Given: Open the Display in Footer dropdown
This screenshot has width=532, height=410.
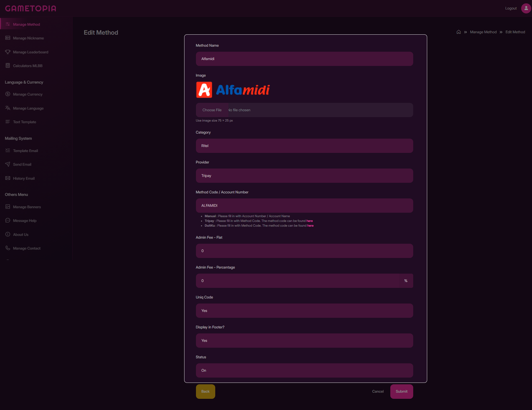Looking at the screenshot, I should tap(304, 341).
